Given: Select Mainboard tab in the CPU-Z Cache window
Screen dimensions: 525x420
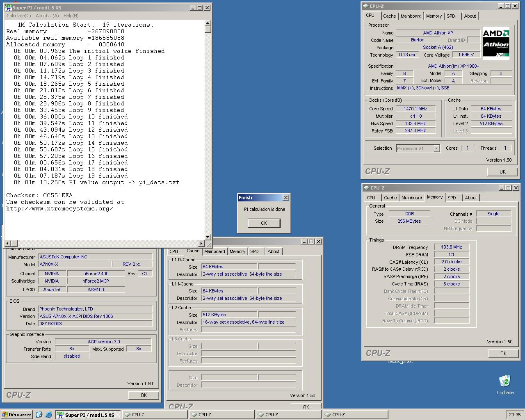Looking at the screenshot, I should click(x=215, y=251).
